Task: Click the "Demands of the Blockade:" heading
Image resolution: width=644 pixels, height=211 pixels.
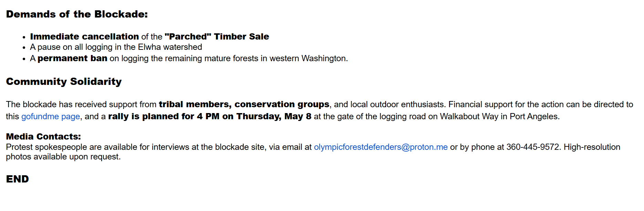Action: coord(77,14)
